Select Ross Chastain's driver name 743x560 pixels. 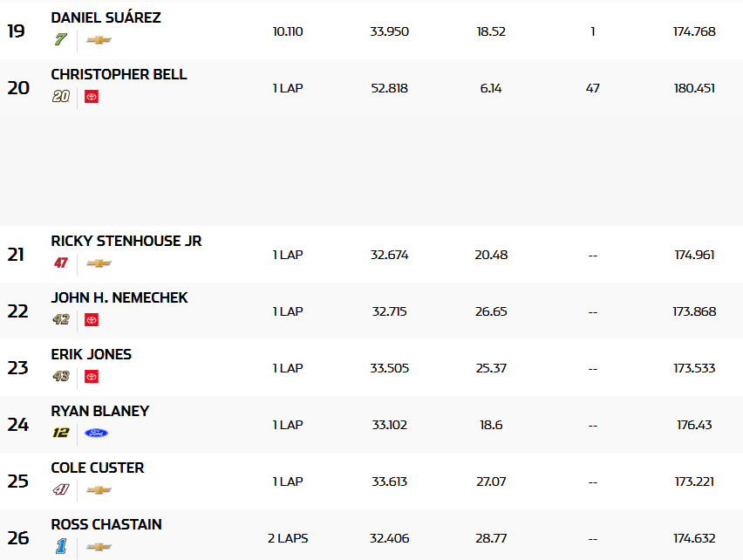[106, 524]
